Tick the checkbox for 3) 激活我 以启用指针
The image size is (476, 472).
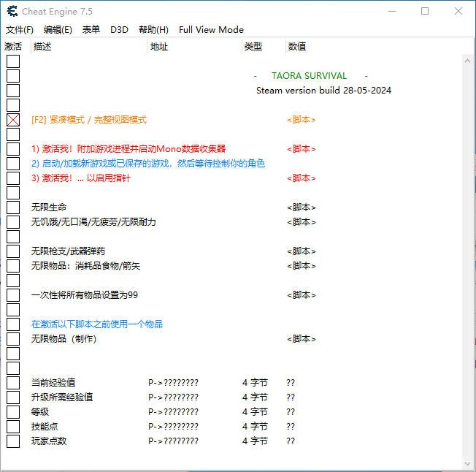13,178
